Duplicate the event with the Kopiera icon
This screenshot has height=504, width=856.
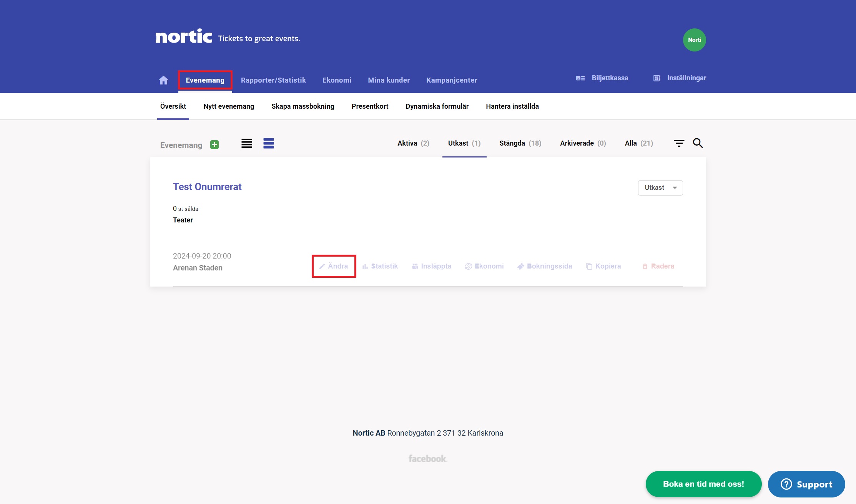[603, 266]
